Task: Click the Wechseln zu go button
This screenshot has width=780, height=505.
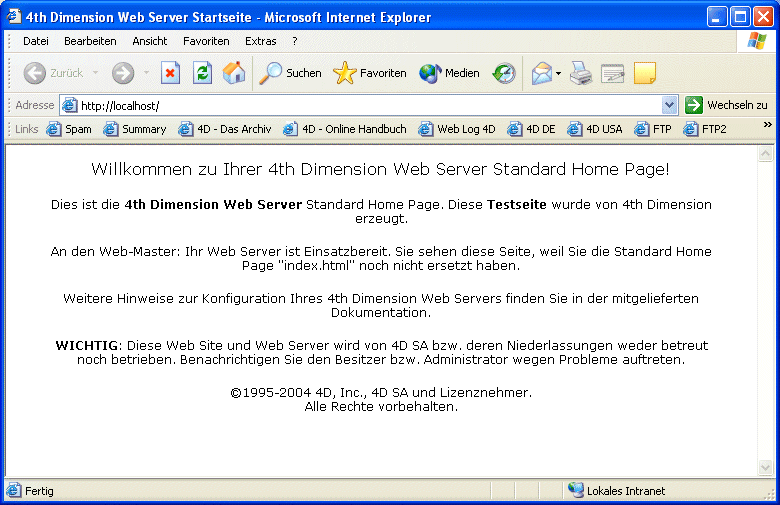Action: (x=727, y=105)
